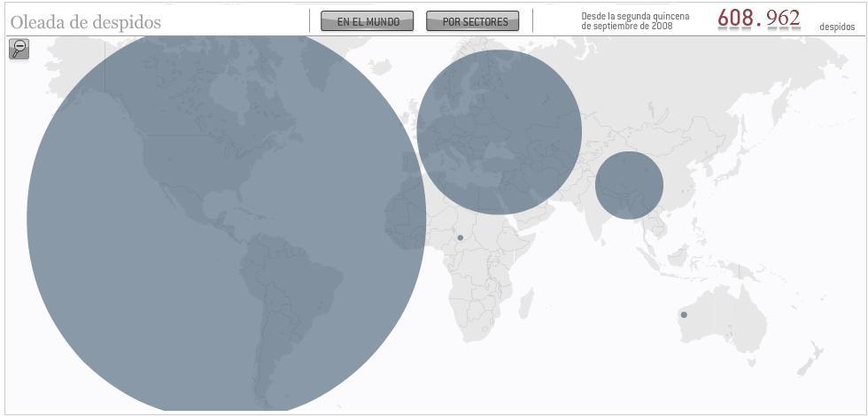Open the EN EL MUNDO view

pyautogui.click(x=368, y=21)
